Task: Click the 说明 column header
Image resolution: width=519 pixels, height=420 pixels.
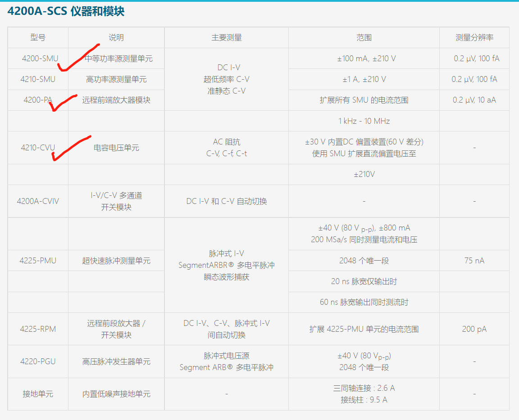Action: click(116, 37)
